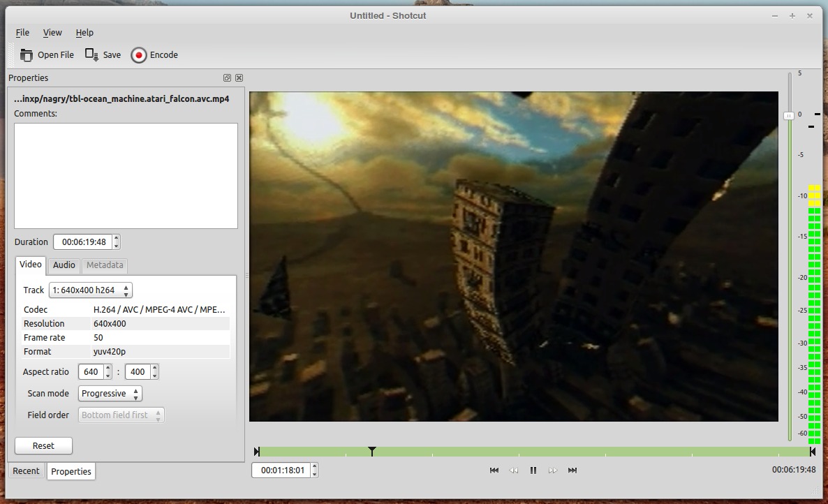Switch to the Recent tab

pos(26,471)
